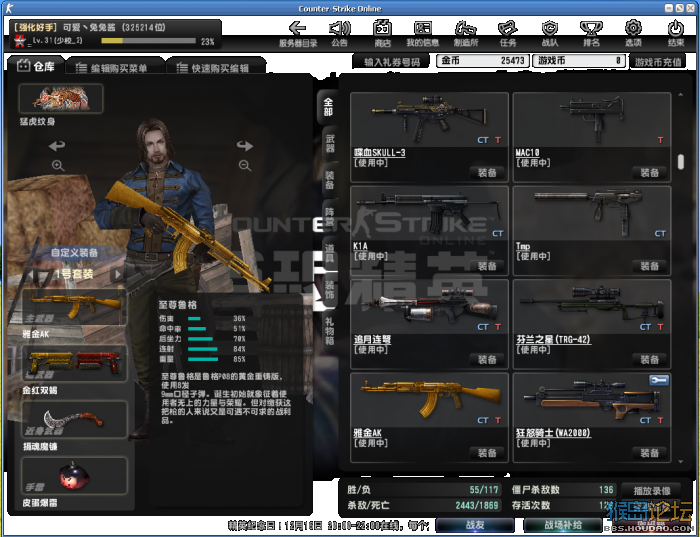
Task: Select the 装饰 (decoration) category tab
Action: coord(330,290)
